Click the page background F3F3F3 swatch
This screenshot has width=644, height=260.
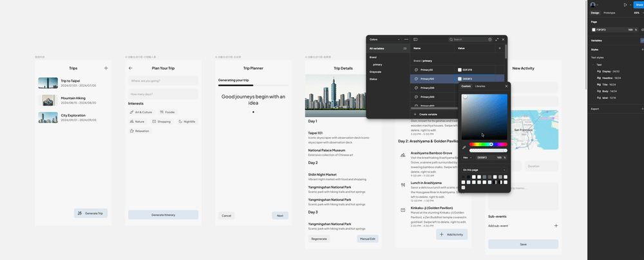[594, 30]
